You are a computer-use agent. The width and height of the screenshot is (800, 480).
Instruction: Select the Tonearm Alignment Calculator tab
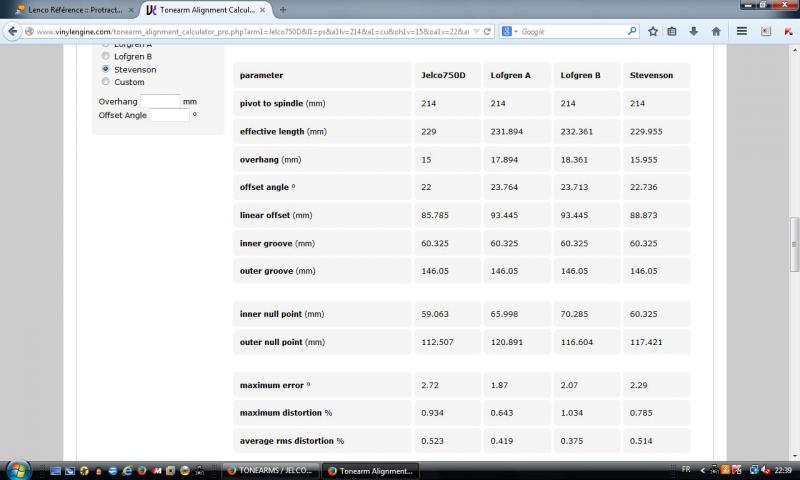tap(207, 10)
